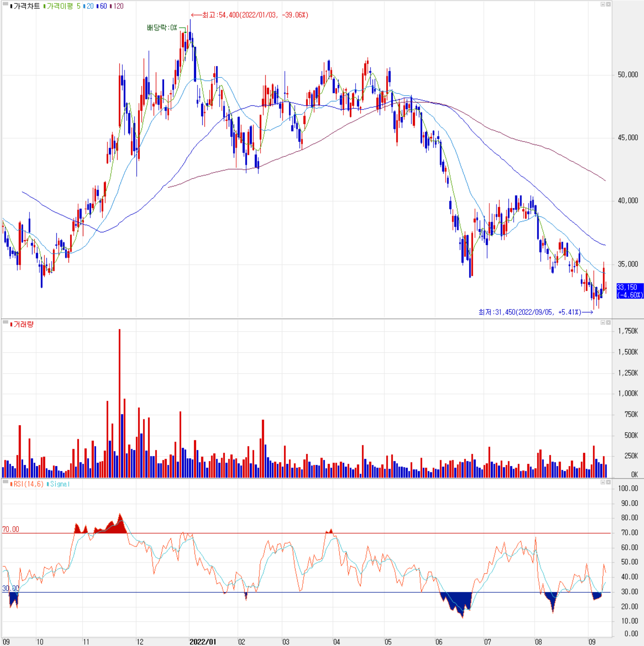The image size is (644, 646).
Task: Maximize the price chart pane
Action: point(603,4)
